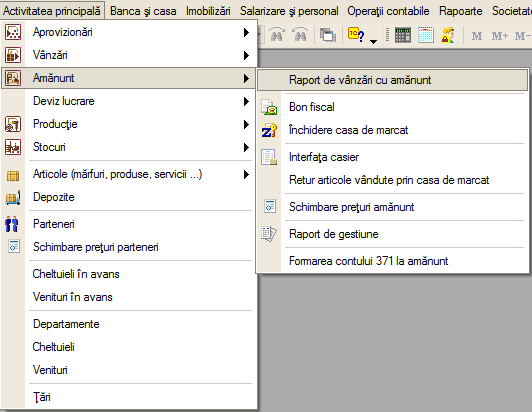Expand the Aprovizionări submenu arrow
Screen dimensions: 532x412
click(246, 33)
